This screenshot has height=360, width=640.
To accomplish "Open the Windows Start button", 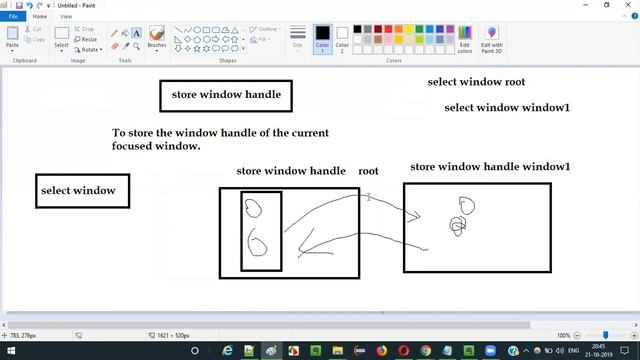I will pos(11,351).
